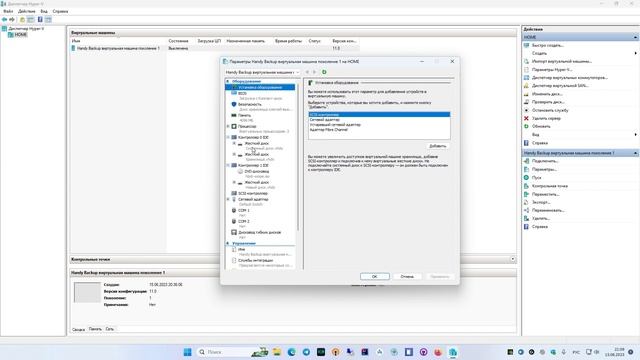Collapse the Контроллер 1 IDE node

[228, 165]
